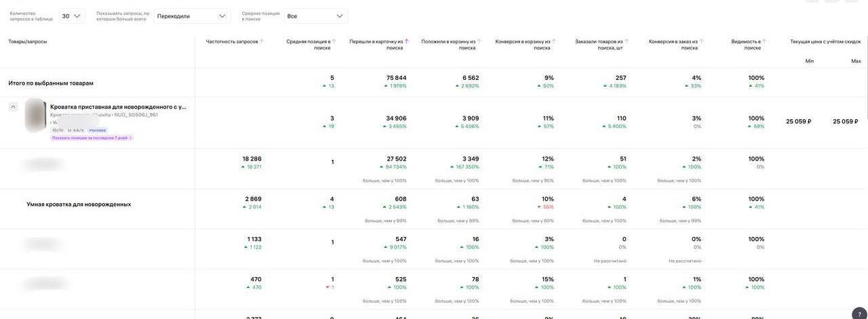Click product cart adds value 3 909
Image resolution: width=868 pixels, height=319 pixels.
[x=471, y=119]
